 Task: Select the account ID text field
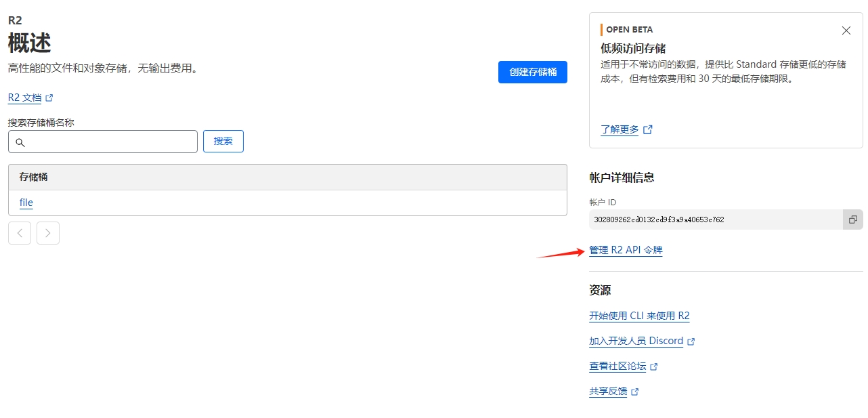pos(715,220)
